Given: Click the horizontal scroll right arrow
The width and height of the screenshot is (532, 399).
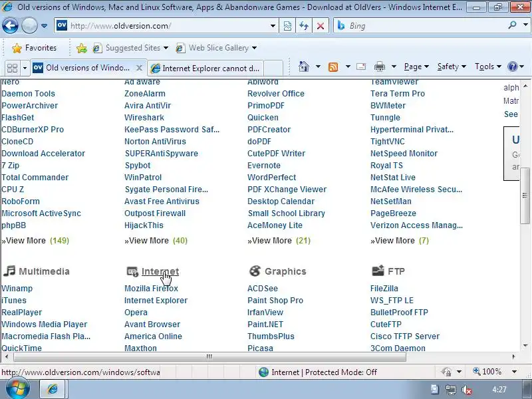Looking at the screenshot, I should click(x=513, y=356).
